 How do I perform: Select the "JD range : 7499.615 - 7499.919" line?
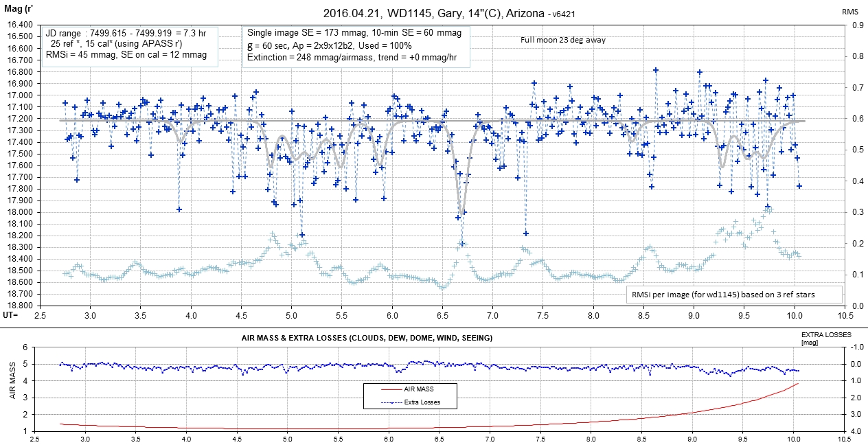click(126, 34)
